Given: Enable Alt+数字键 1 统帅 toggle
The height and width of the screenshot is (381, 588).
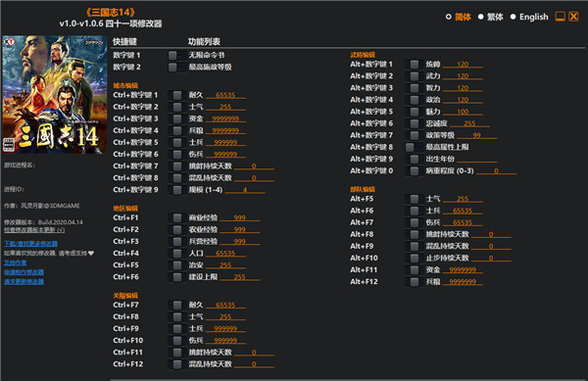Looking at the screenshot, I should tap(414, 65).
